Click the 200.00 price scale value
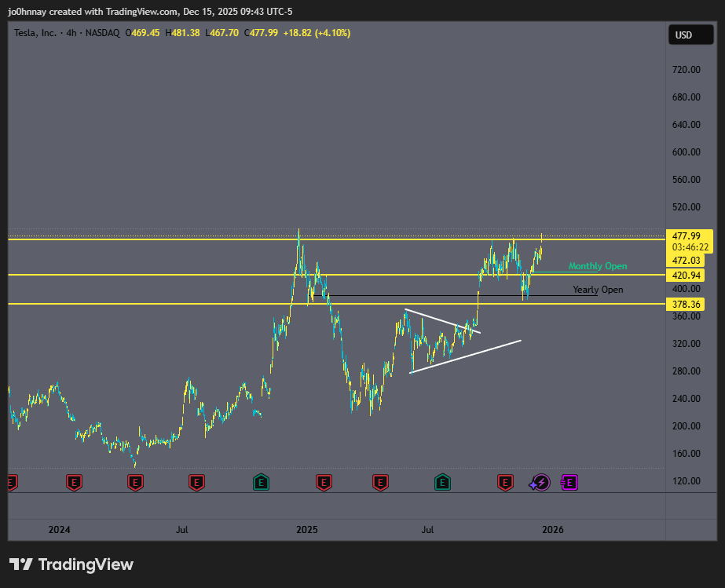725x588 pixels. pyautogui.click(x=687, y=425)
